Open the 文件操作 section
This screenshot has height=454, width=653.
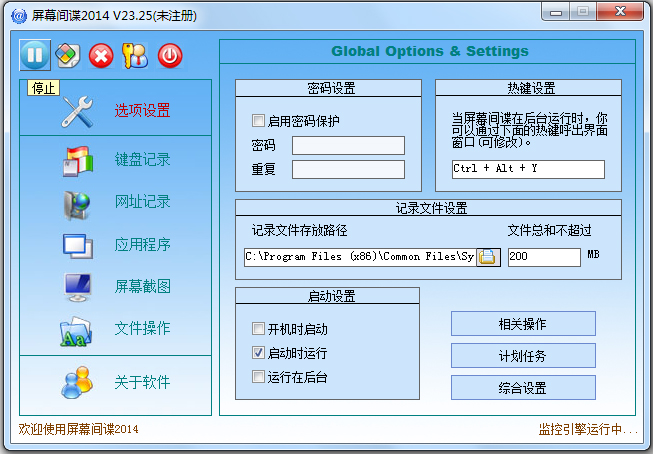click(142, 329)
